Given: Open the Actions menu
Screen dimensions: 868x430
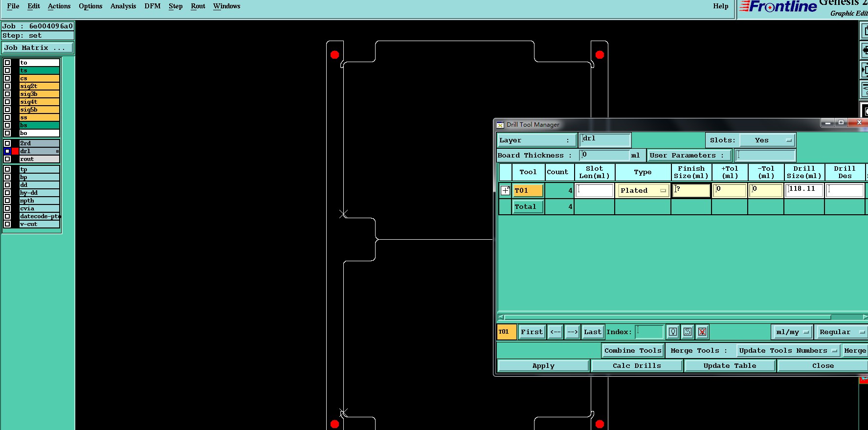Looking at the screenshot, I should point(59,6).
